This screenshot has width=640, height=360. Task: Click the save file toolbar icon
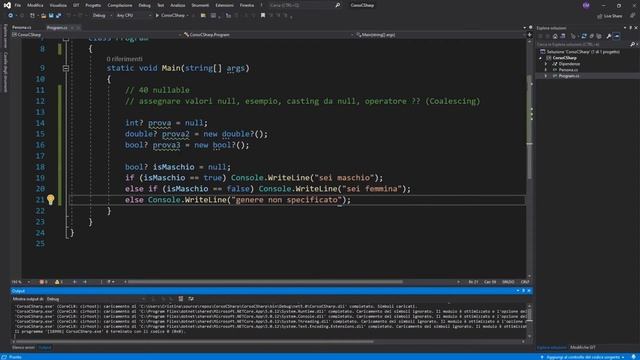point(51,16)
